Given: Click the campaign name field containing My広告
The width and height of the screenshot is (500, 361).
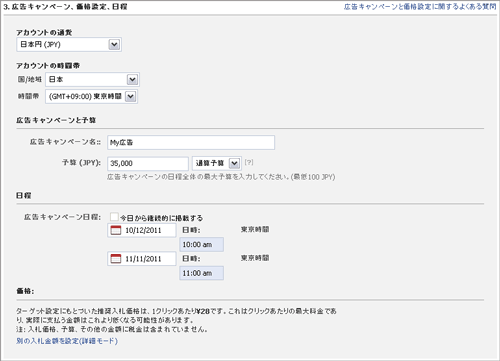Looking at the screenshot, I should pyautogui.click(x=191, y=143).
